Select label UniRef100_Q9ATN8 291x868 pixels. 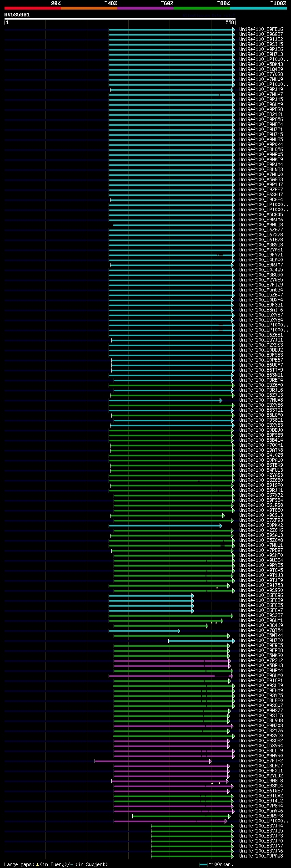pyautogui.click(x=261, y=450)
